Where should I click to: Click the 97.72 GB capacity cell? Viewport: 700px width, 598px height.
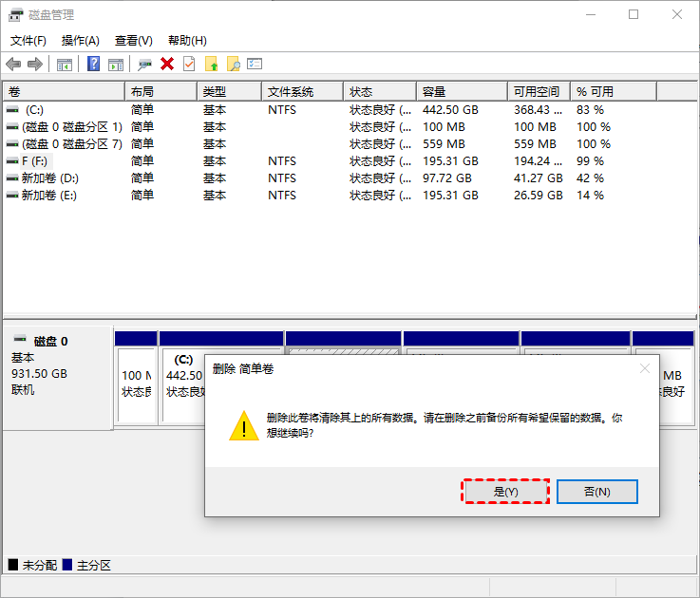point(446,178)
